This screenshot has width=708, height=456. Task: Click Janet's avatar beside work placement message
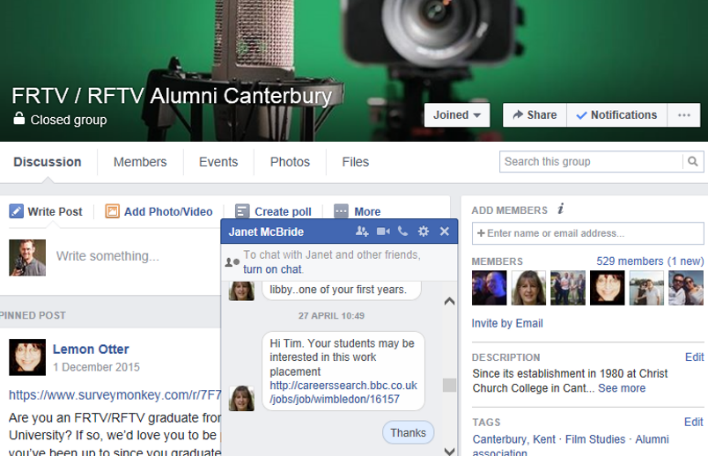coord(242,398)
